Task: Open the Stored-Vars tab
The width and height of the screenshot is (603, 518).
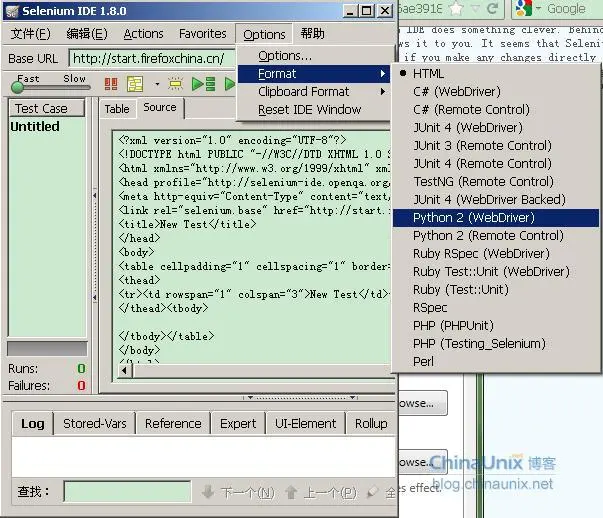Action: pos(95,424)
